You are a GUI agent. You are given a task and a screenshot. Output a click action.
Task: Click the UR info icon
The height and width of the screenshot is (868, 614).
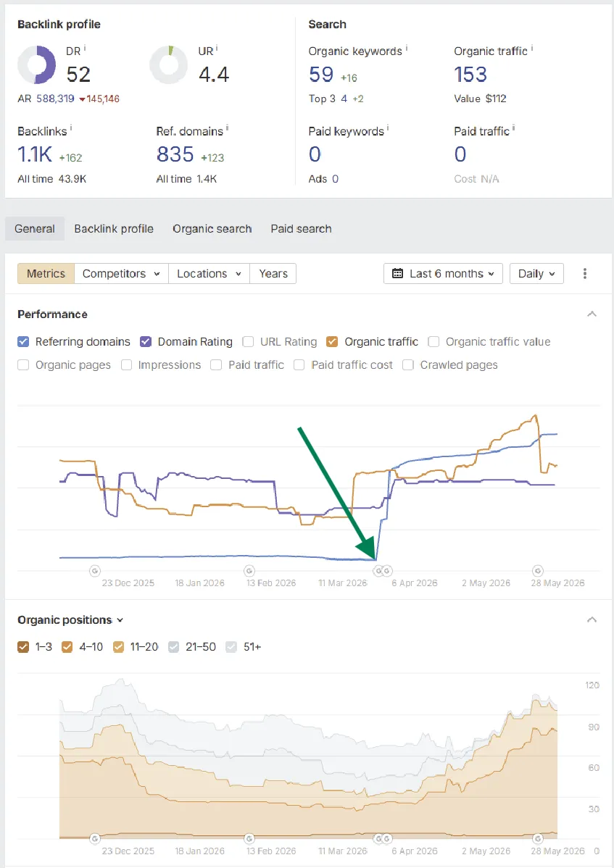(x=217, y=49)
